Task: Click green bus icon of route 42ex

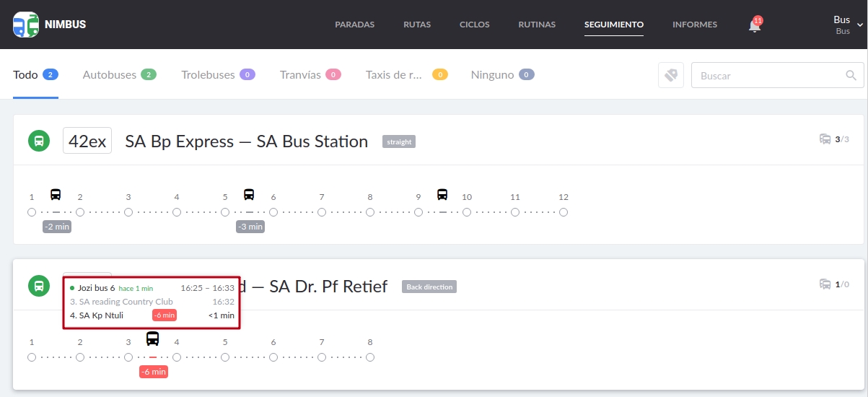Action: point(38,141)
